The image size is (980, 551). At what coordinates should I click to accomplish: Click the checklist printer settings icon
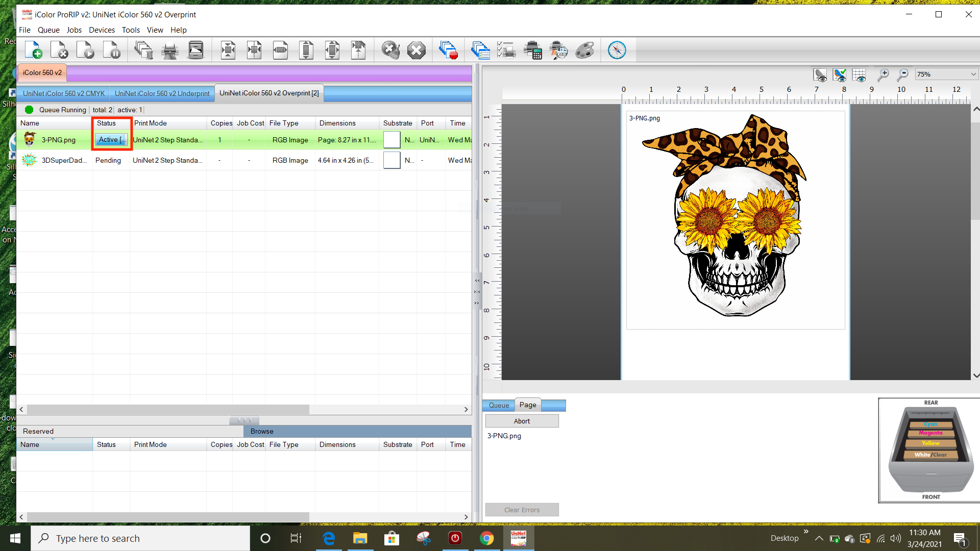[506, 50]
